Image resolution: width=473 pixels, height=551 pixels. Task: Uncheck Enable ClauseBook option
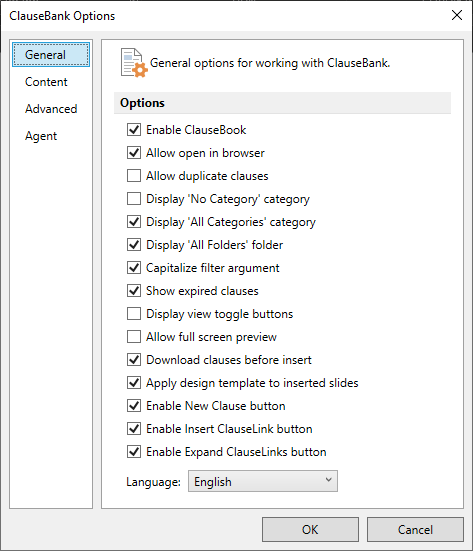134,130
